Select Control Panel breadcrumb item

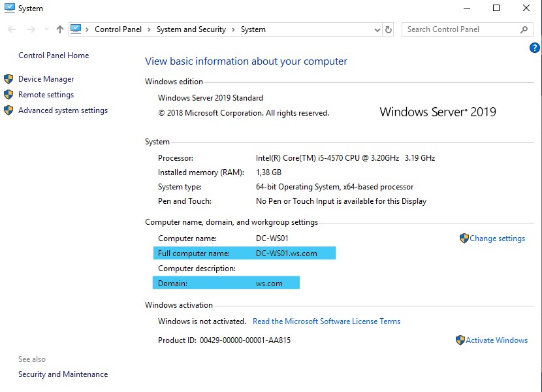118,29
